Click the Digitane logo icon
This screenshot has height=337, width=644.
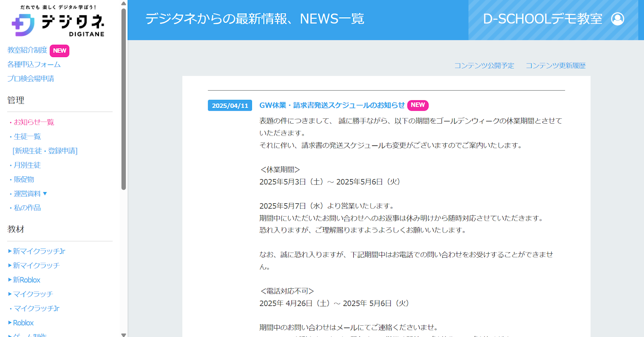(23, 25)
